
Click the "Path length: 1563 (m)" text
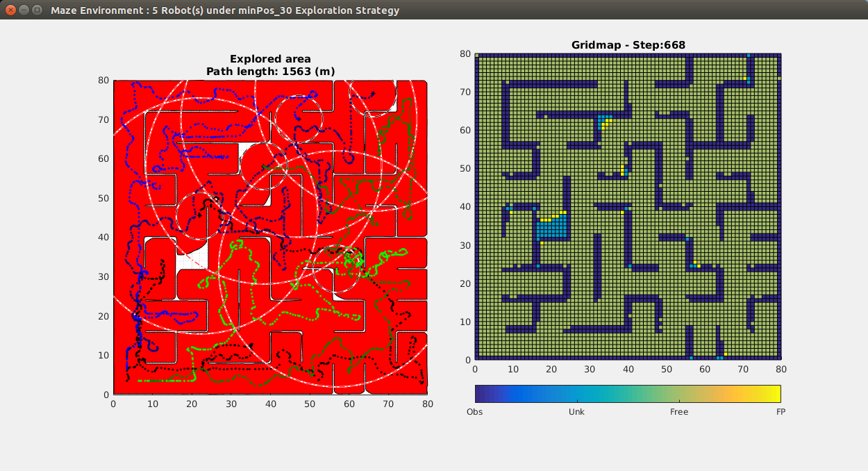[270, 71]
